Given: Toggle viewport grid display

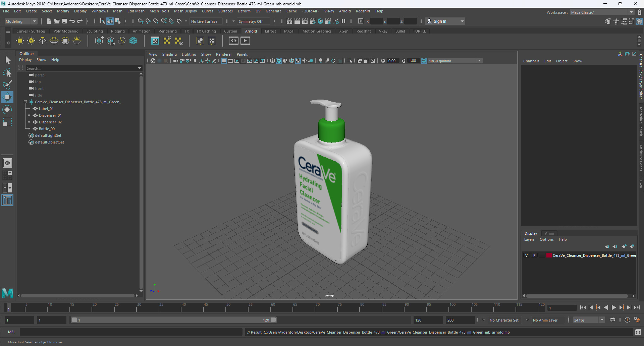Looking at the screenshot, I should coord(224,61).
